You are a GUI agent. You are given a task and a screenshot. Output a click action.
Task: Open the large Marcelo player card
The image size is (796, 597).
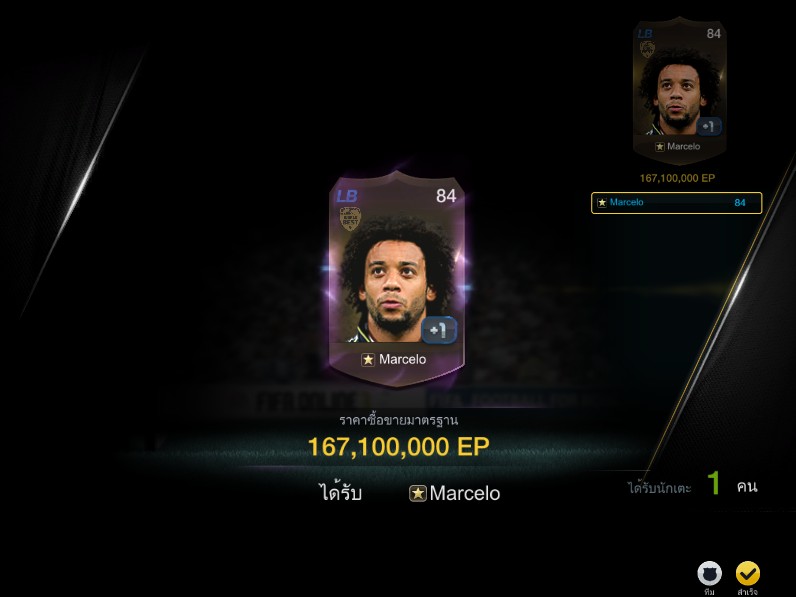tap(396, 279)
